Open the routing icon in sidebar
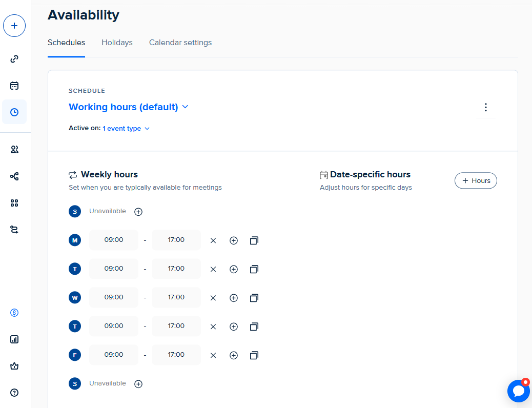The image size is (532, 408). click(x=14, y=230)
